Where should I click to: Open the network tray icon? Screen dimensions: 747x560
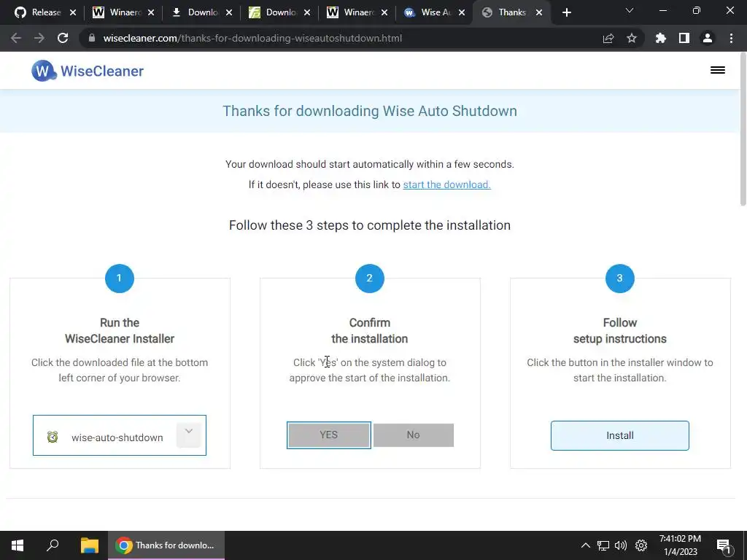tap(603, 545)
